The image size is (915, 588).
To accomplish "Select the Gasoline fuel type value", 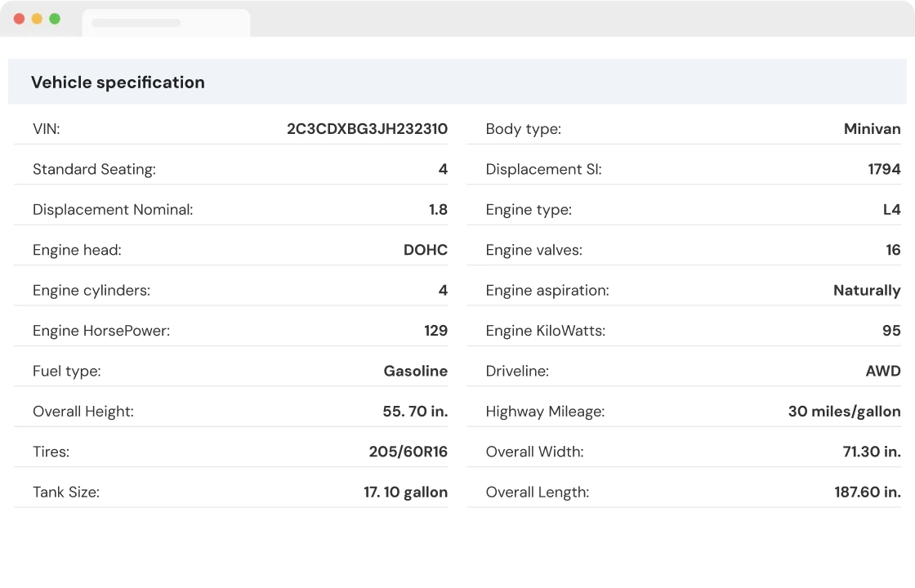I will (415, 372).
